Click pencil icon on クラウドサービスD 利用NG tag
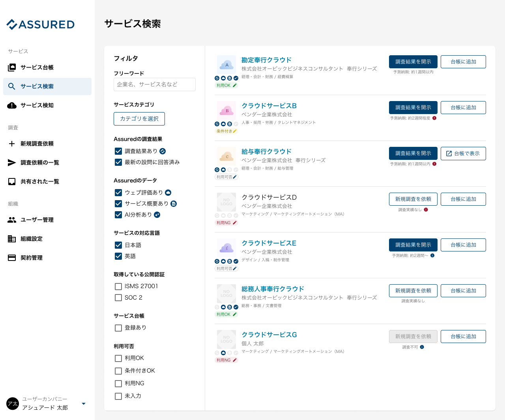The image size is (505, 420). click(235, 223)
